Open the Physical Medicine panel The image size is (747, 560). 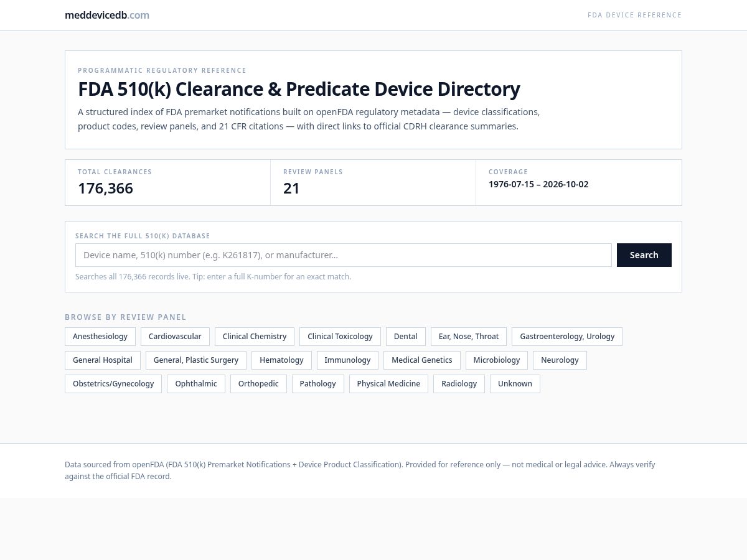tap(388, 384)
